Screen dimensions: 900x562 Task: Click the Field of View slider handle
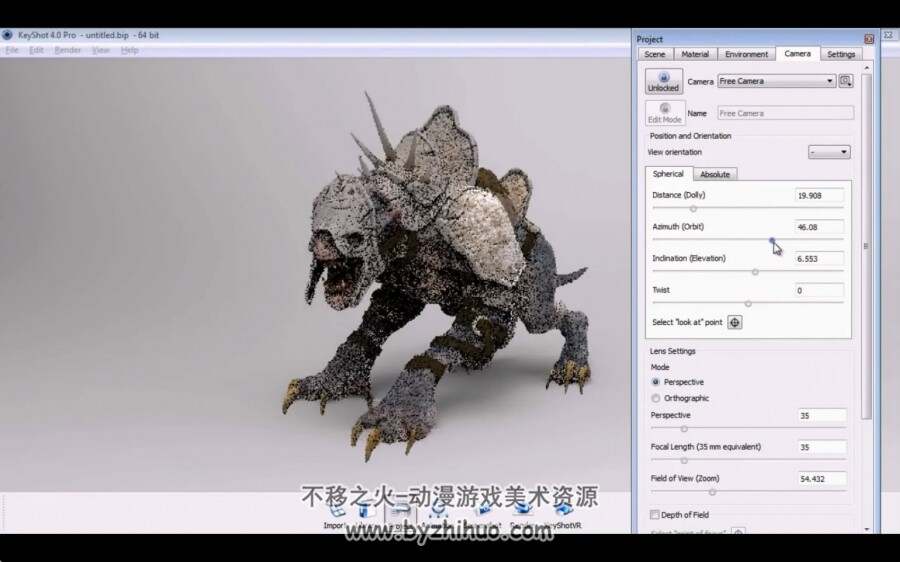pos(712,491)
